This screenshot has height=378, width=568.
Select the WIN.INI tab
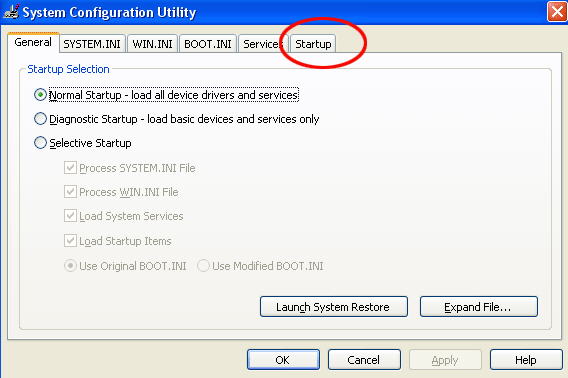[x=152, y=44]
